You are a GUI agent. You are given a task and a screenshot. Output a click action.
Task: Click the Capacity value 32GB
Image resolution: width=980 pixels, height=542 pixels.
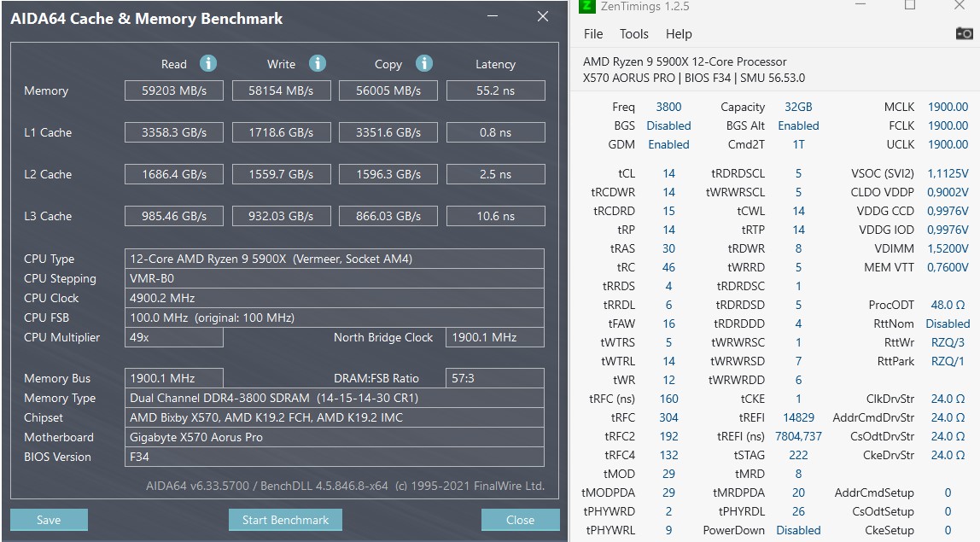click(798, 107)
